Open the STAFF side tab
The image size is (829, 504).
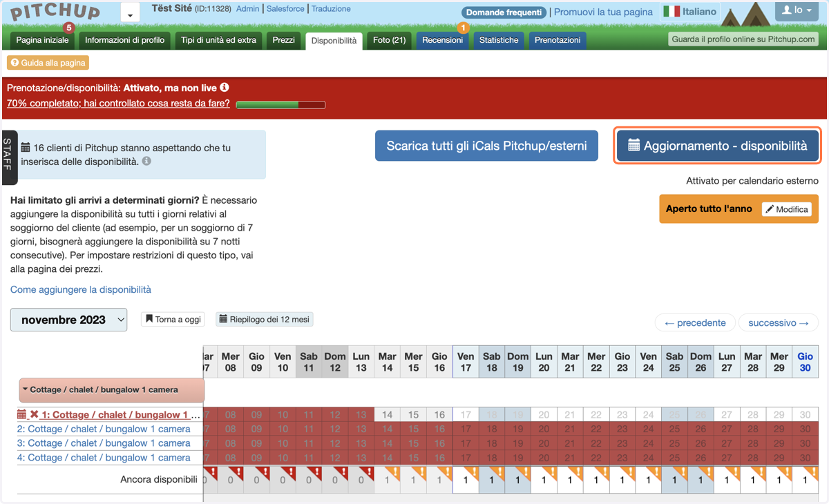point(8,157)
